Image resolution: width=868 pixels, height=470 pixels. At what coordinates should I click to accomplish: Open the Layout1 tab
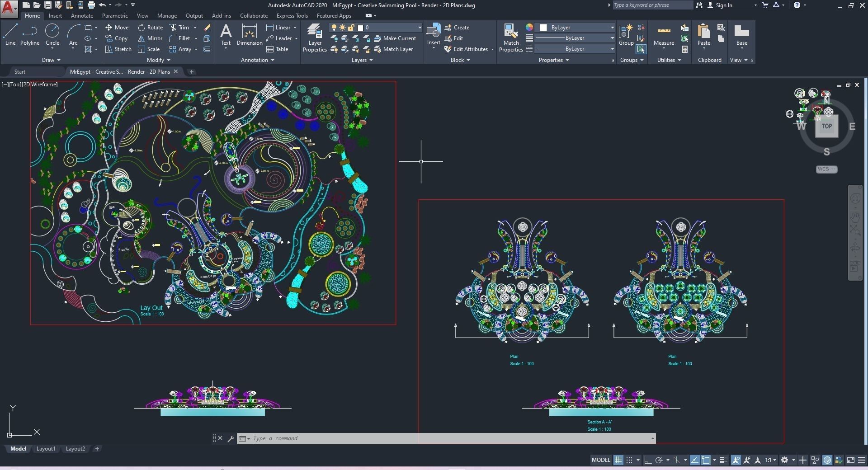pos(46,449)
